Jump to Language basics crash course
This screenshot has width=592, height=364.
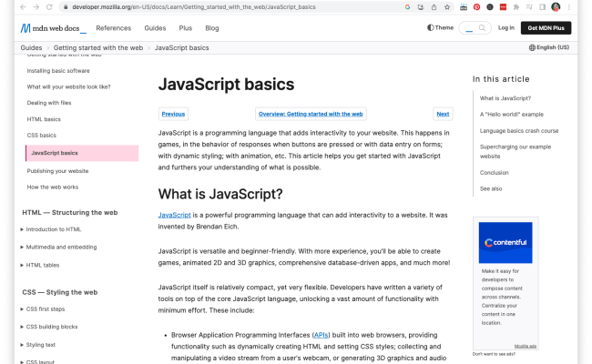click(x=519, y=131)
